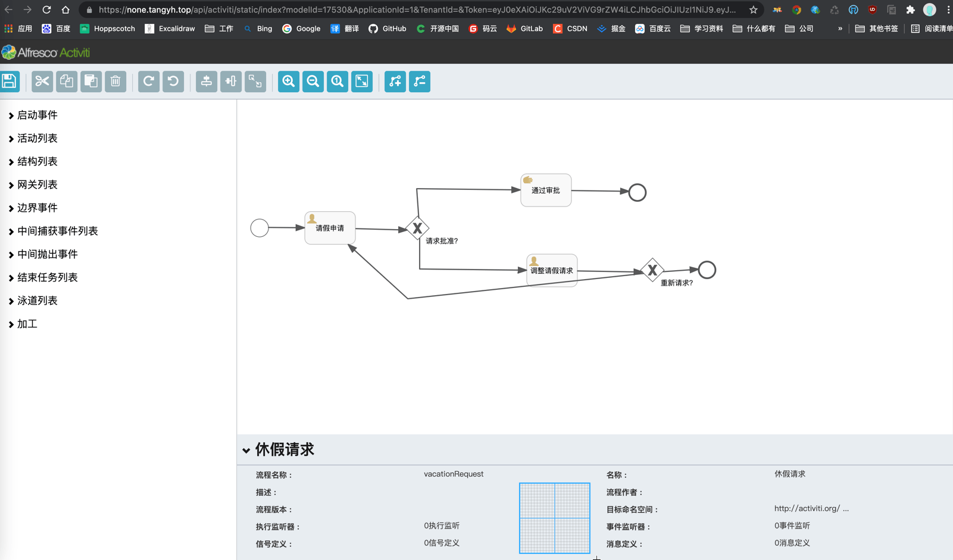Click the vertical alignment toolbar icon
The image size is (953, 560).
coord(207,82)
